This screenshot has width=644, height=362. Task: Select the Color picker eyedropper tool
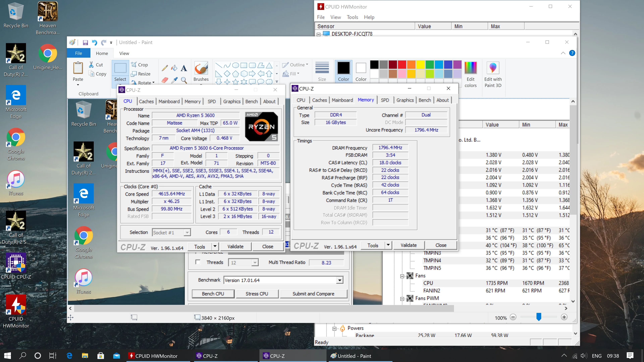tap(174, 80)
